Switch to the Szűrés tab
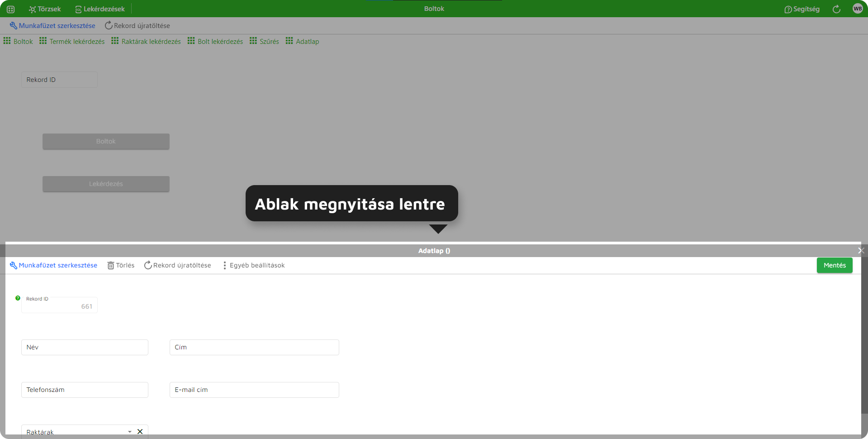This screenshot has height=439, width=868. coord(264,41)
